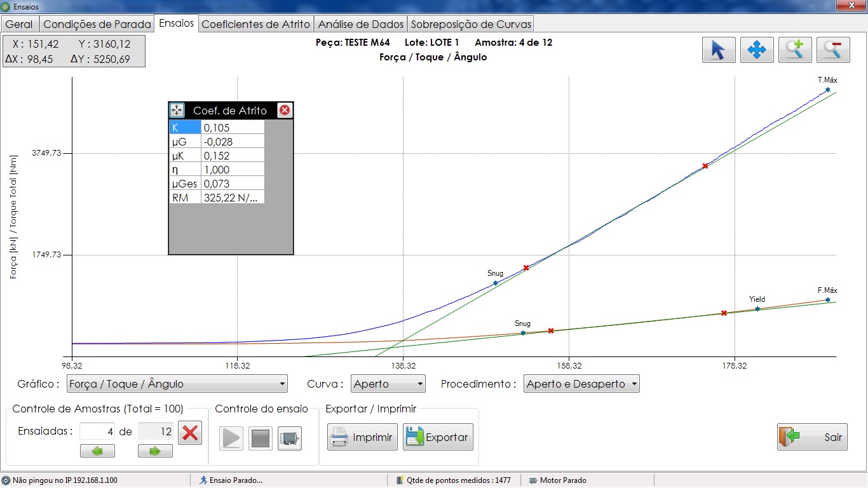
Task: Select the μG value -0,028
Action: click(x=233, y=142)
